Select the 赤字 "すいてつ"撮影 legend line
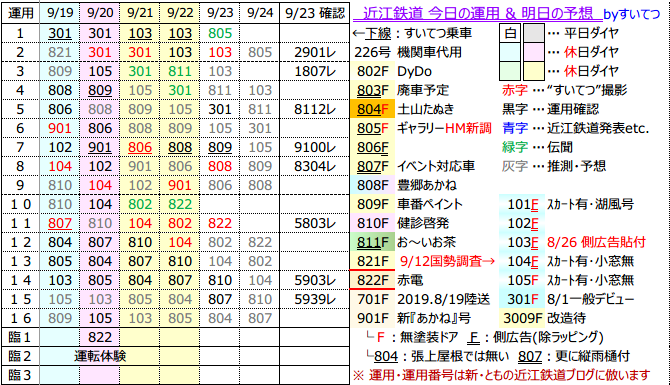Viewport: 670px width, 385px height. click(x=564, y=90)
